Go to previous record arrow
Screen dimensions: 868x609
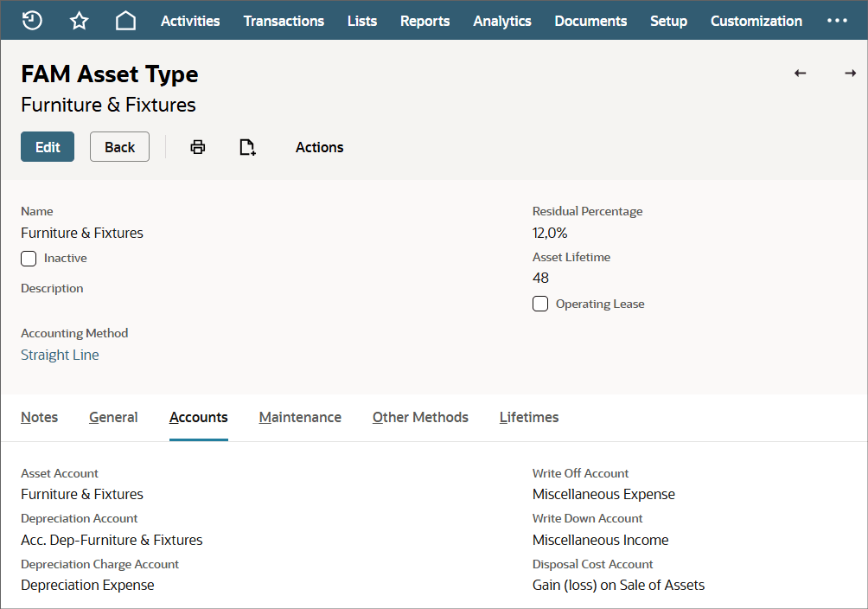800,74
